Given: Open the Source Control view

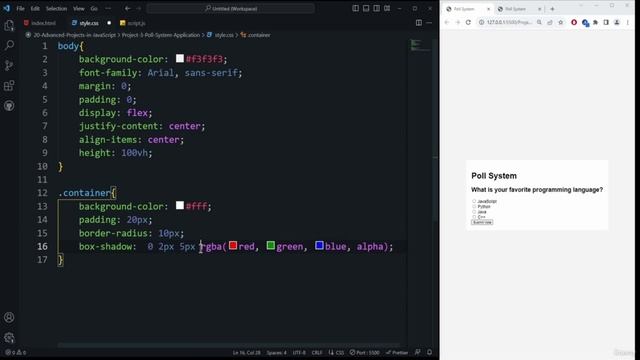Looking at the screenshot, I should [x=9, y=65].
